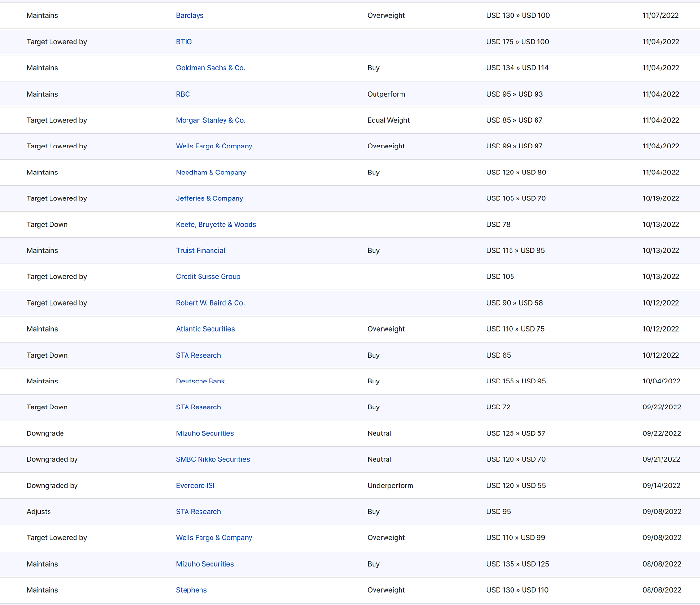Open the Credit Suisse Group link
The width and height of the screenshot is (700, 605).
[x=208, y=276]
